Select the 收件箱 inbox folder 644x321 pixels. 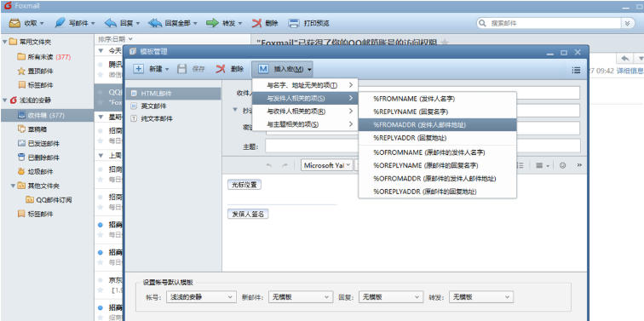point(47,115)
